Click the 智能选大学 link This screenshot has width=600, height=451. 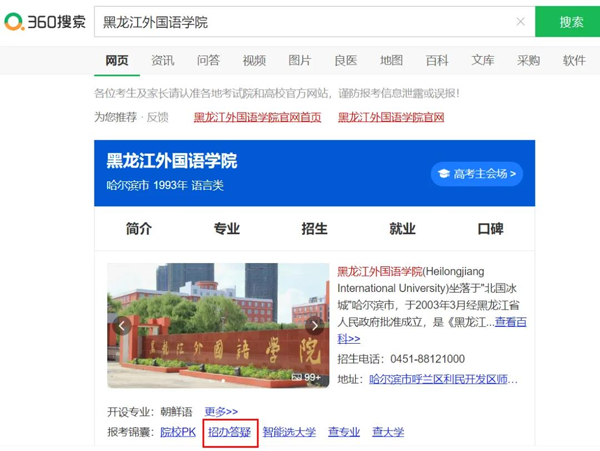[289, 432]
